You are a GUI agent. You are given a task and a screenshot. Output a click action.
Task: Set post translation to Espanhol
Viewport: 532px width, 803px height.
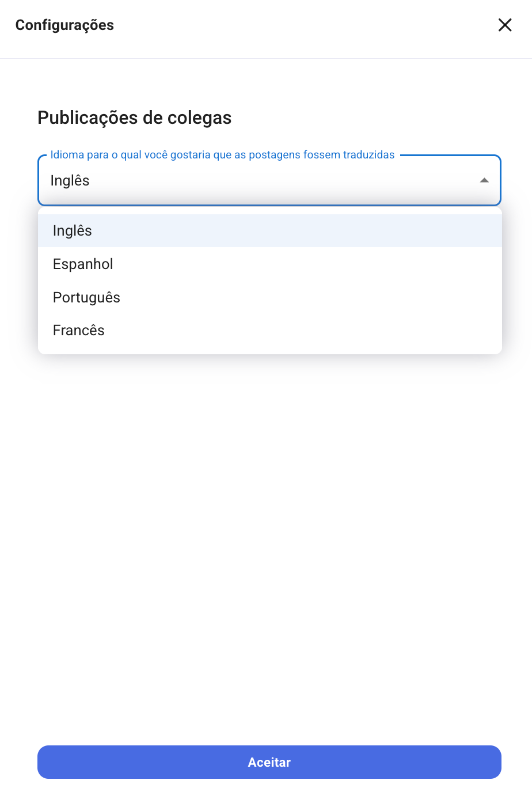83,264
